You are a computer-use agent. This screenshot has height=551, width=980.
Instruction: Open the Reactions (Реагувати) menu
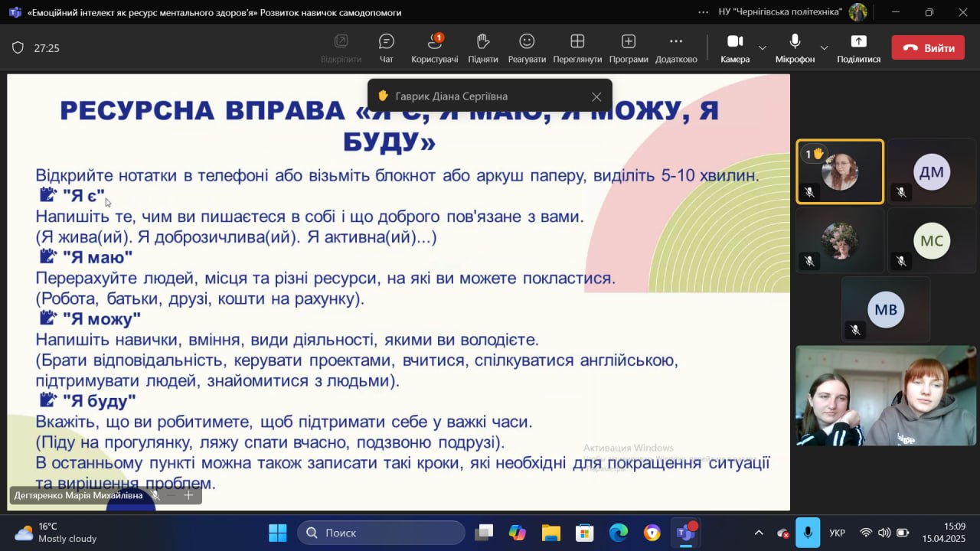527,47
